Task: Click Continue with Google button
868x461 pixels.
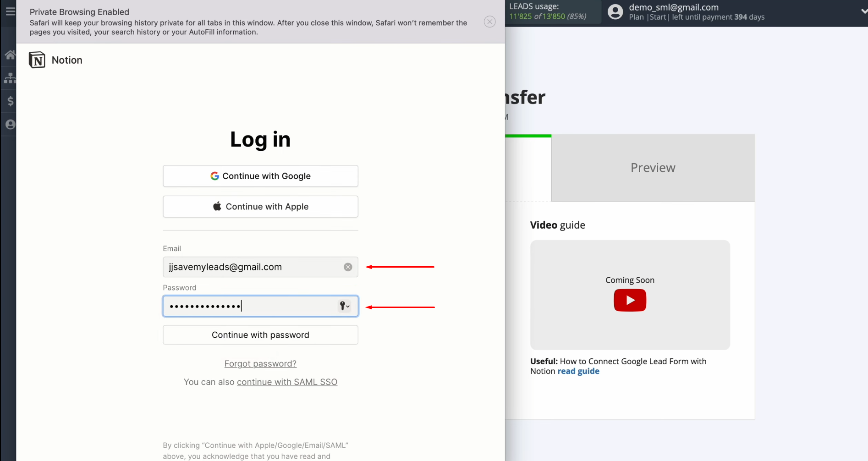Action: (x=260, y=176)
